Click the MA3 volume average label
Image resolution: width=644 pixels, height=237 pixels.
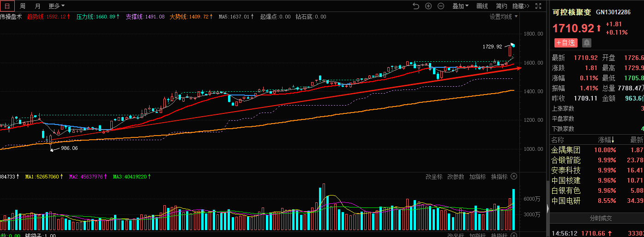coord(132,177)
